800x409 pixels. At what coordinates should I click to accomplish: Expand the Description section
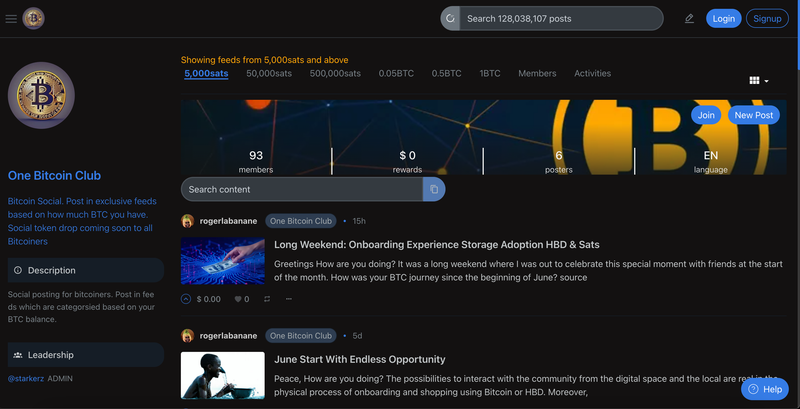[86, 270]
